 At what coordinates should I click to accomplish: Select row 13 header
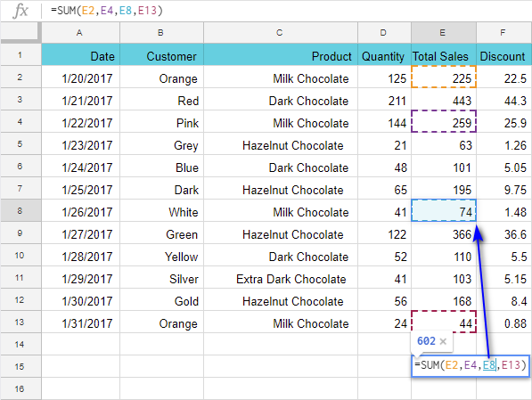coord(20,322)
